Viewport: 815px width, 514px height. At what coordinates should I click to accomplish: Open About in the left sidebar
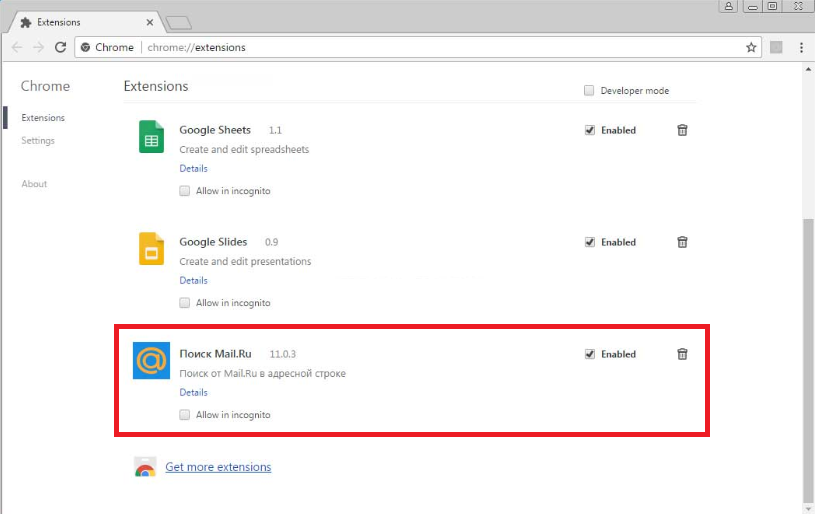tap(34, 183)
